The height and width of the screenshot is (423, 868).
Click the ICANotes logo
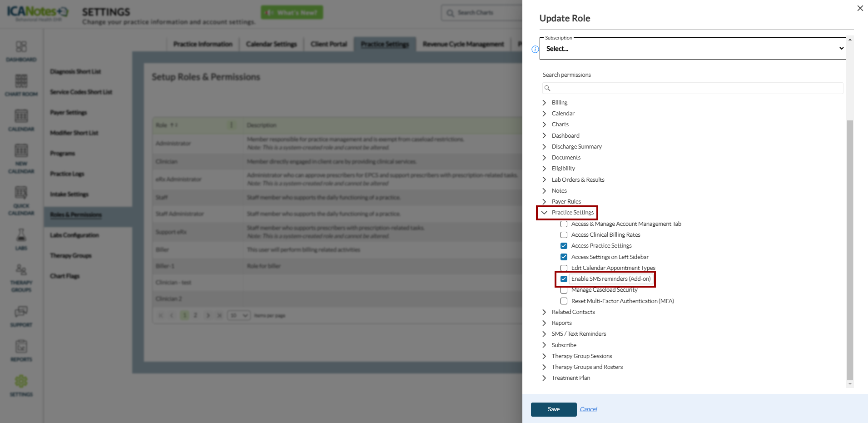click(x=38, y=12)
